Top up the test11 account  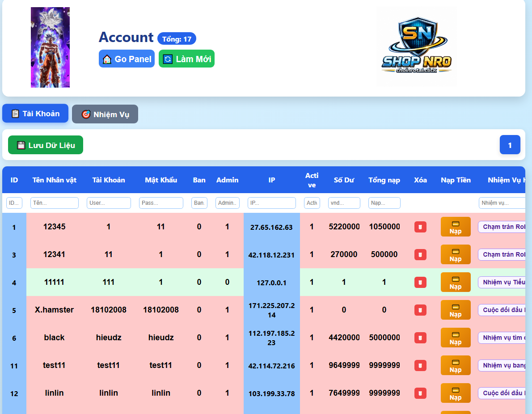click(x=455, y=365)
